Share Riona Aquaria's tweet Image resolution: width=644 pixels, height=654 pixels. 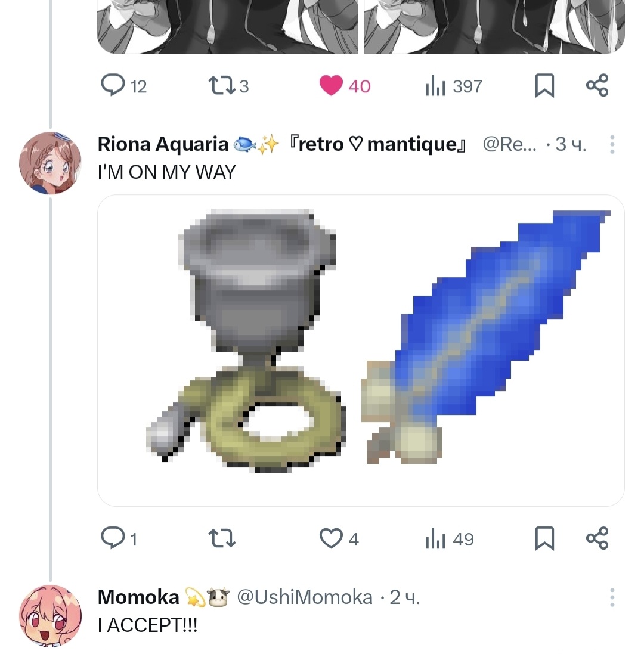coord(597,538)
